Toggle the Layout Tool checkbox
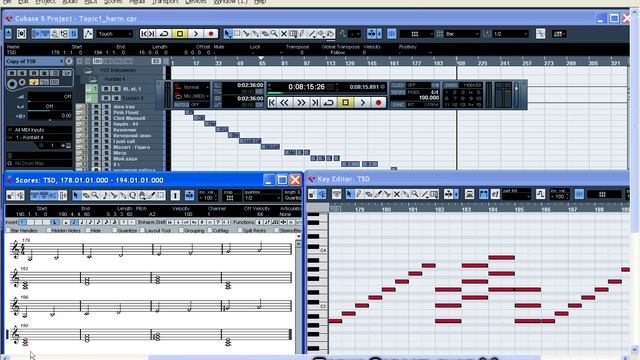The height and width of the screenshot is (360, 640). (x=142, y=231)
